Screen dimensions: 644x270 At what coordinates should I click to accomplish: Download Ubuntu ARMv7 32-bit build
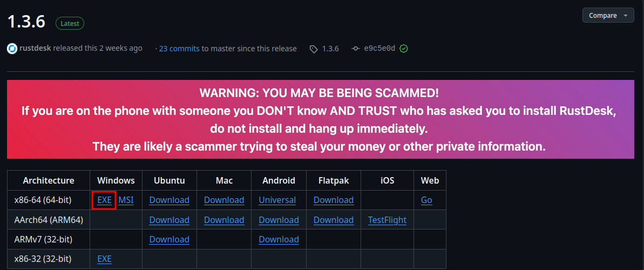[x=169, y=239]
